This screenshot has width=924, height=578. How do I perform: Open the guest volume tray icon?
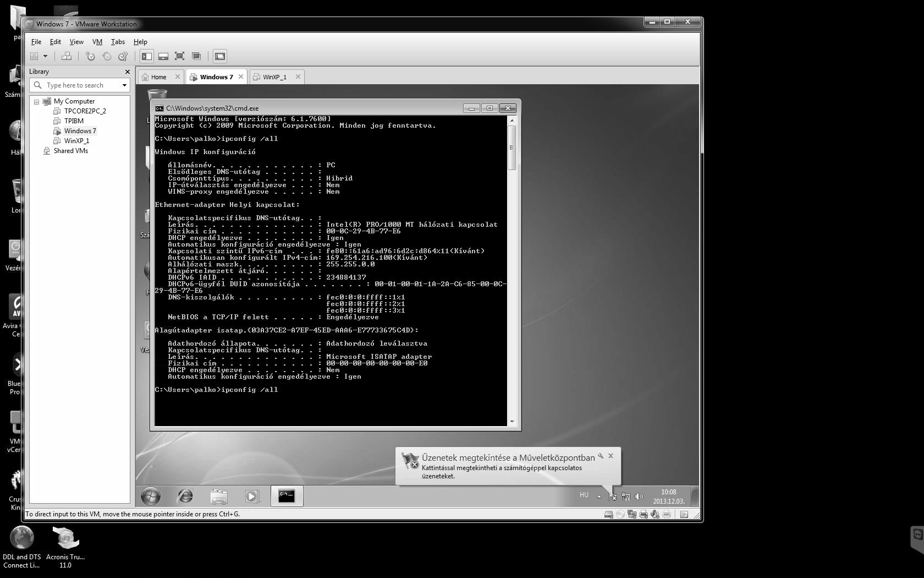[x=639, y=497]
